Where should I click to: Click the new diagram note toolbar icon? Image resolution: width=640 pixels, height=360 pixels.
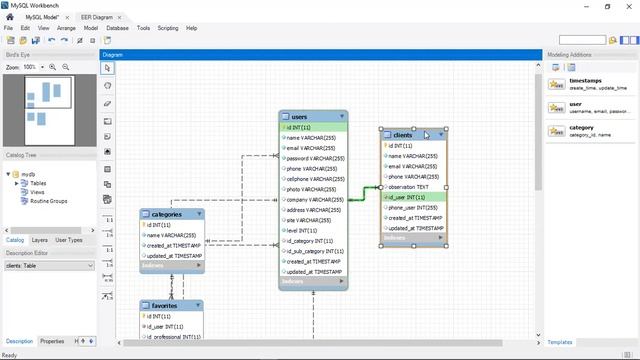click(107, 40)
